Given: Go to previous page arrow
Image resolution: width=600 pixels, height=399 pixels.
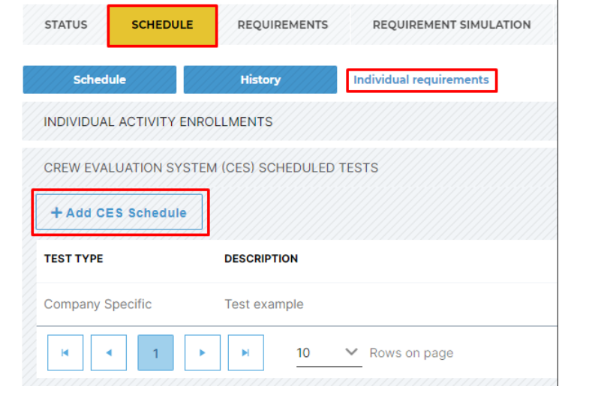Looking at the screenshot, I should (x=109, y=352).
